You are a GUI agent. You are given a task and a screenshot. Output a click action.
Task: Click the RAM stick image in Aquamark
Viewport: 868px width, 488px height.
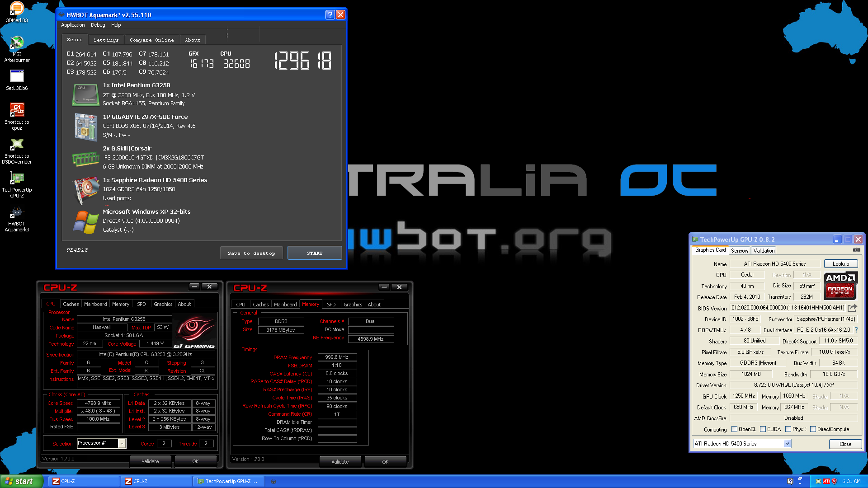click(85, 159)
